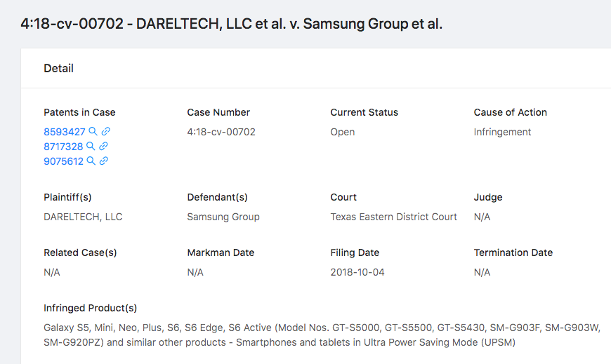611x364 pixels.
Task: Click the plaintiff name DARELTECH, LLC
Action: 83,217
